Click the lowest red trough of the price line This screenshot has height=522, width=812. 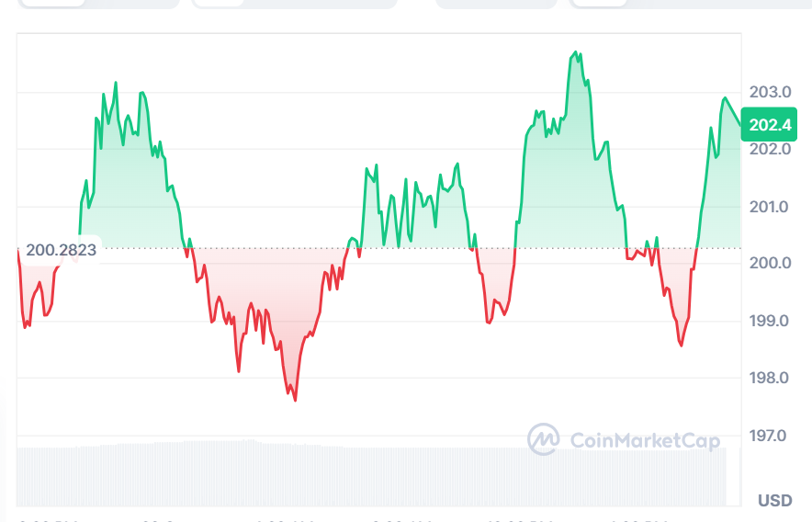295,400
